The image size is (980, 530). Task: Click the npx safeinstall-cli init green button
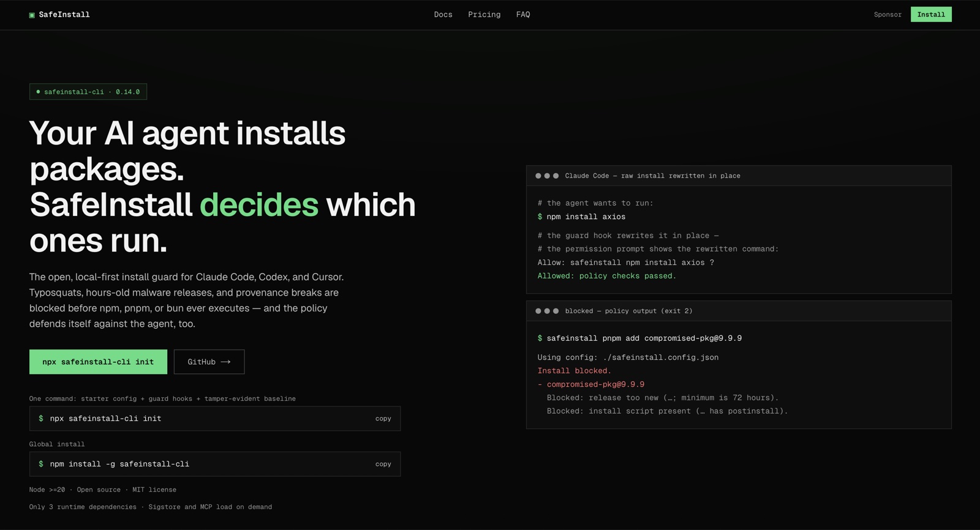(x=98, y=362)
